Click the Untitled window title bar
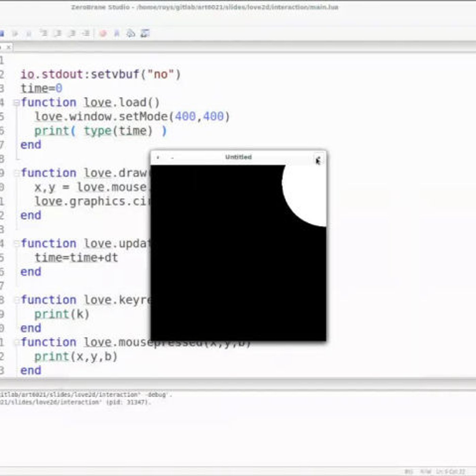 [x=238, y=157]
